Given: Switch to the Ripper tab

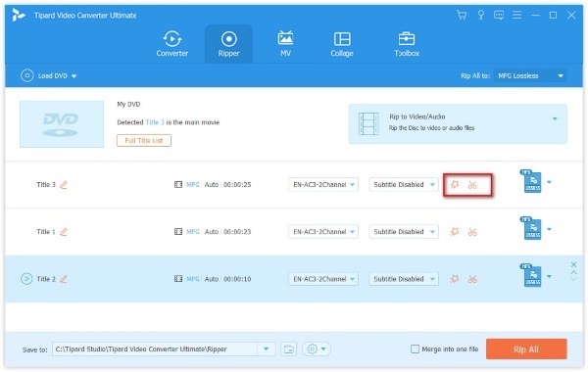Looking at the screenshot, I should [228, 44].
